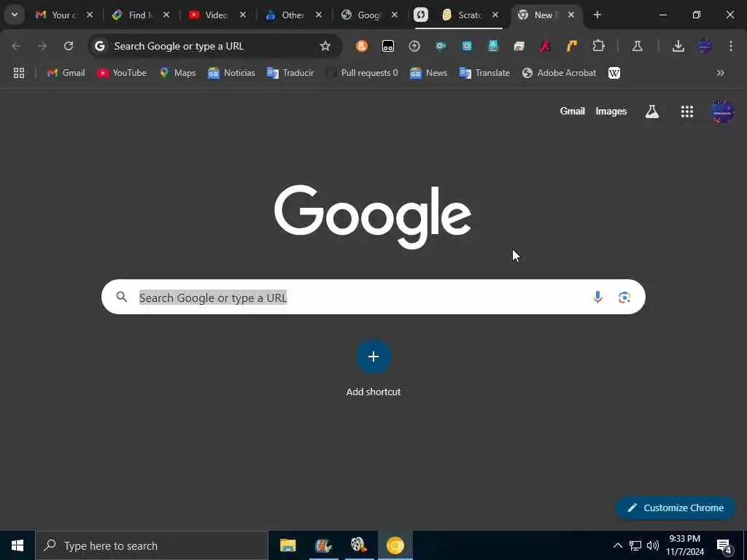Open the grey lightning bolt extension

click(414, 46)
